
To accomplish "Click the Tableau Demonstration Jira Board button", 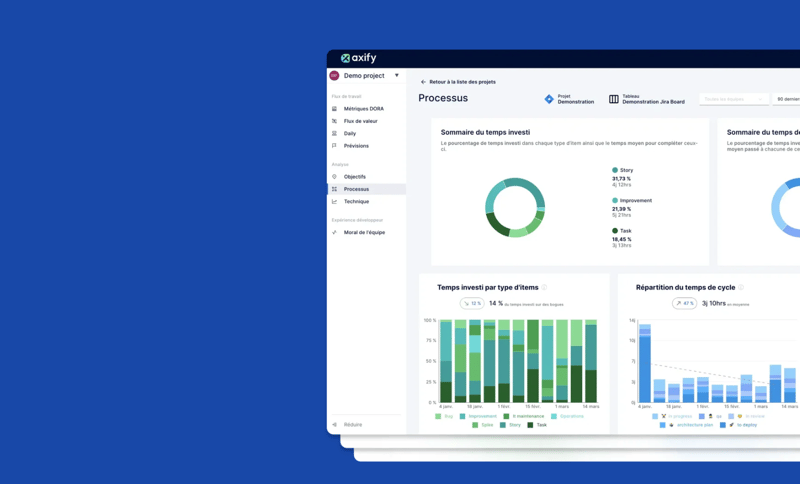I will [x=647, y=99].
